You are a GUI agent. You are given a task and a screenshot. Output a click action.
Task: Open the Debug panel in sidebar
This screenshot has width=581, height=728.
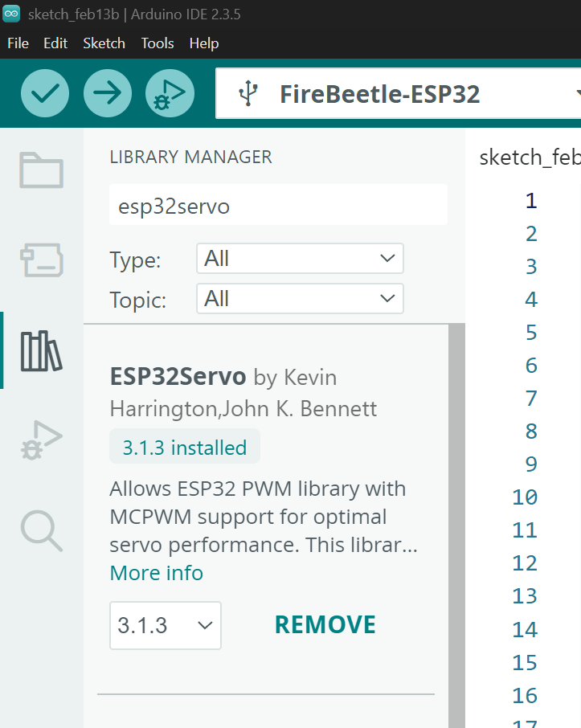[41, 440]
